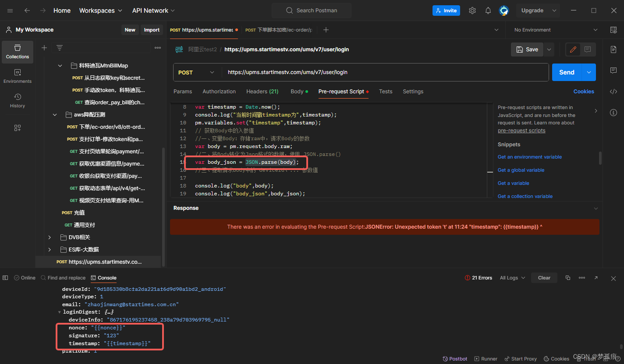
Task: Copy console logs icon
Action: click(568, 278)
